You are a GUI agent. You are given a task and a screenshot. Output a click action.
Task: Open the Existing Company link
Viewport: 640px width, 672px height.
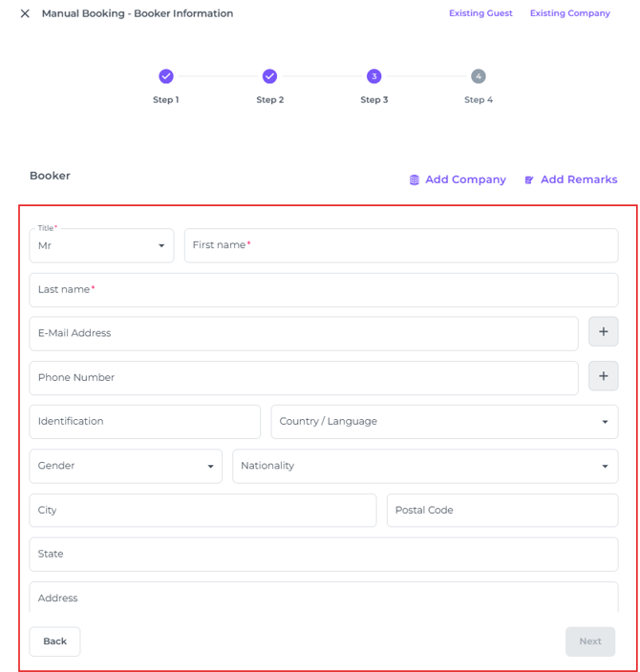coord(569,13)
